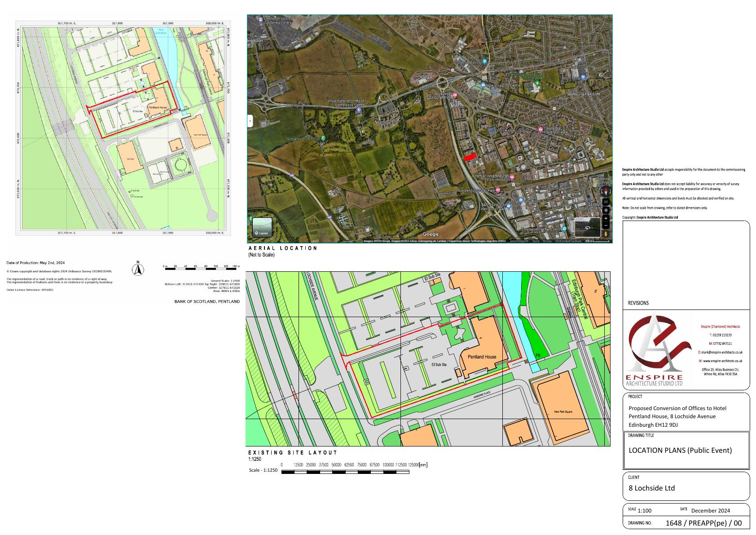
Task: Click the mobile number 'M: 07732 847111'
Action: [721, 344]
